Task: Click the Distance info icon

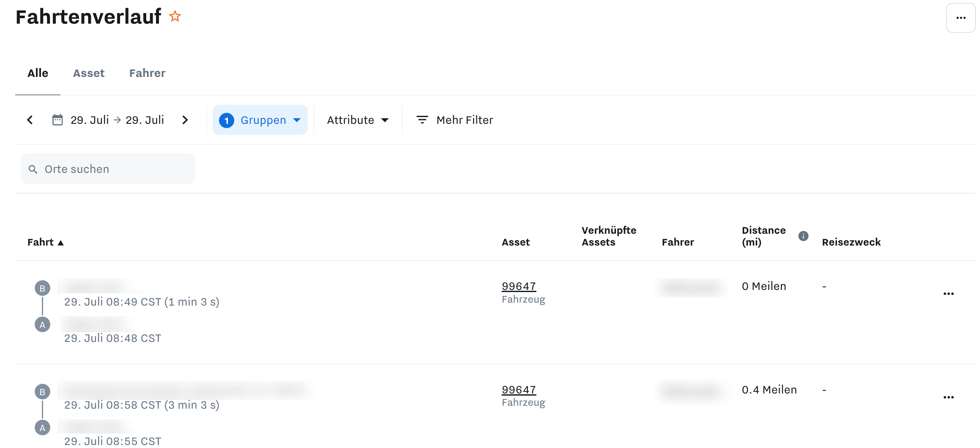Action: [803, 236]
